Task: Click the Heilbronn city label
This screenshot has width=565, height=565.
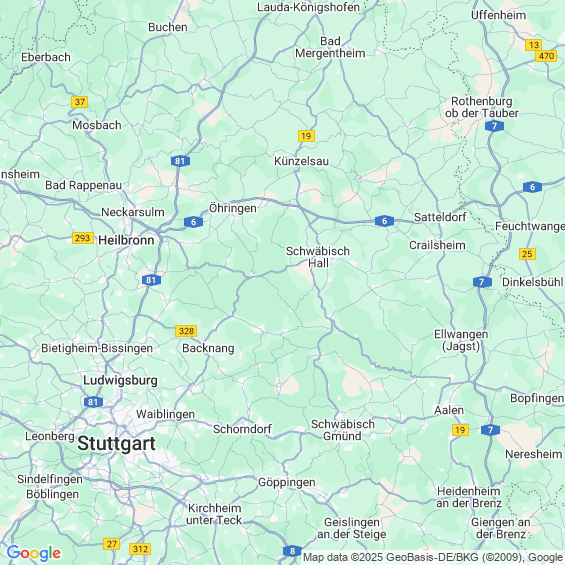Action: 126,240
